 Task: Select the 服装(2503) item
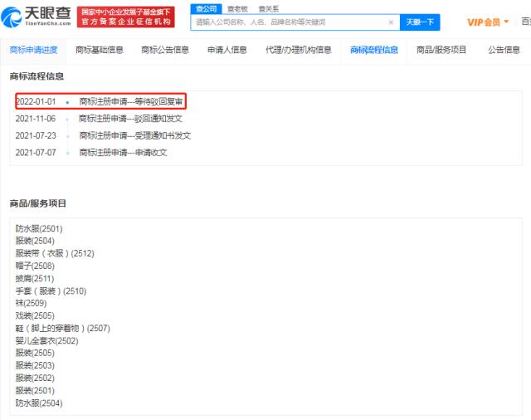[x=35, y=365]
